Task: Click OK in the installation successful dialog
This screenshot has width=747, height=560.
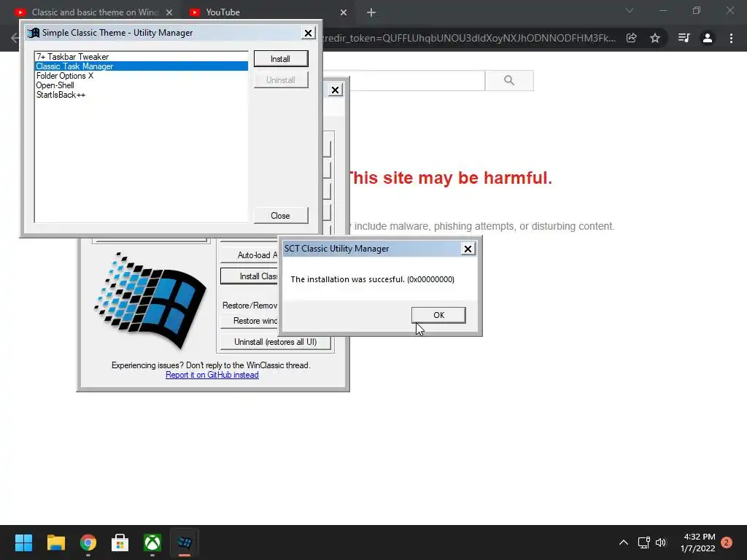Action: (438, 315)
